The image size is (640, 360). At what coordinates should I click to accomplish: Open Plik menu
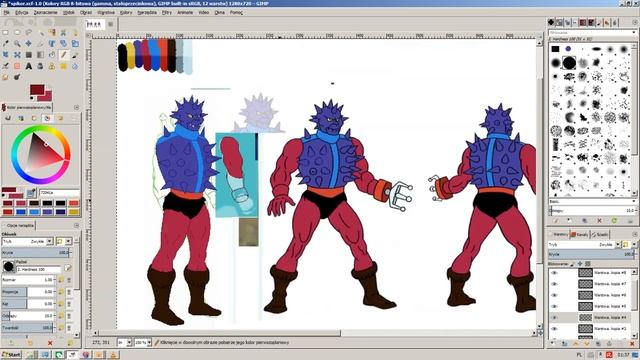point(6,13)
